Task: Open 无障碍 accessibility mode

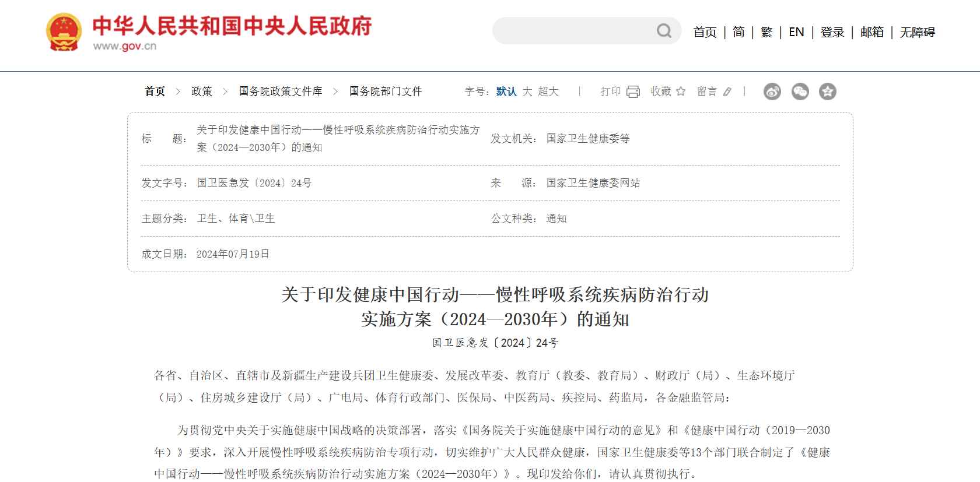Action: click(918, 32)
